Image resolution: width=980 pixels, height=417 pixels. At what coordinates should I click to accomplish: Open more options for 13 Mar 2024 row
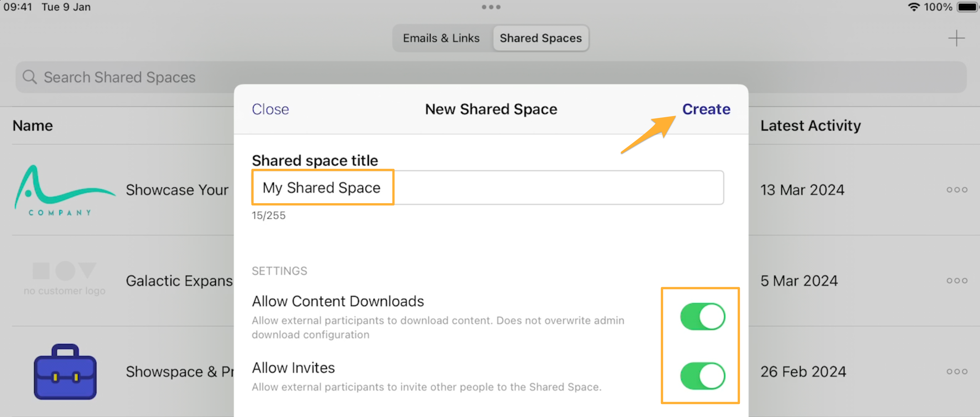(957, 189)
